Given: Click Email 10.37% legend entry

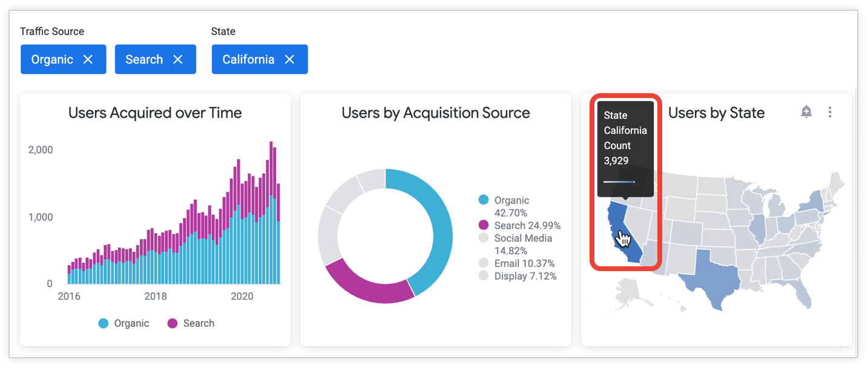Looking at the screenshot, I should pyautogui.click(x=516, y=263).
